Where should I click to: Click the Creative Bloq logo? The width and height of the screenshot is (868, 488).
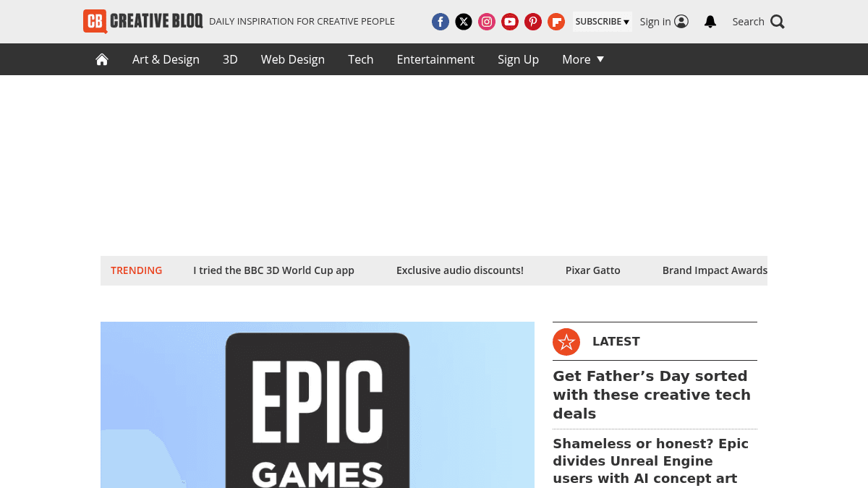coord(143,22)
